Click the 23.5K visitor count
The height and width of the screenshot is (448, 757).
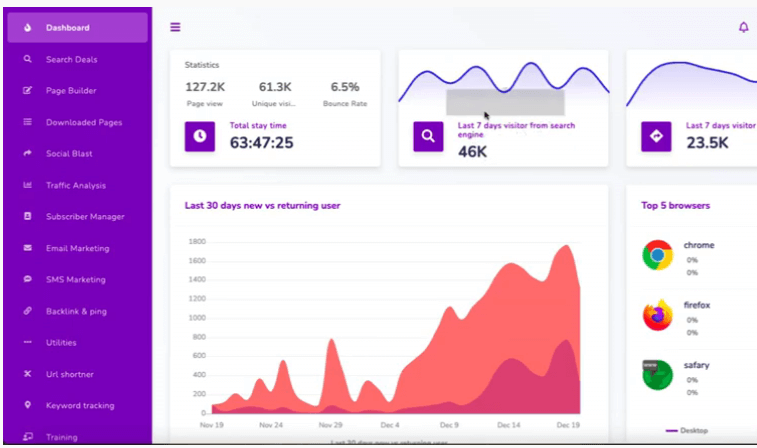click(x=707, y=143)
